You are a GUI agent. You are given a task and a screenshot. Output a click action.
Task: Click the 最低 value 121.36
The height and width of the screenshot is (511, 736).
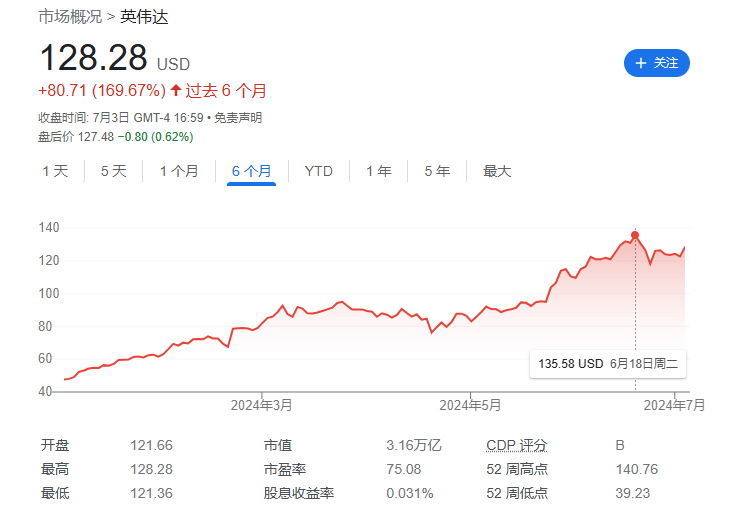coord(151,493)
